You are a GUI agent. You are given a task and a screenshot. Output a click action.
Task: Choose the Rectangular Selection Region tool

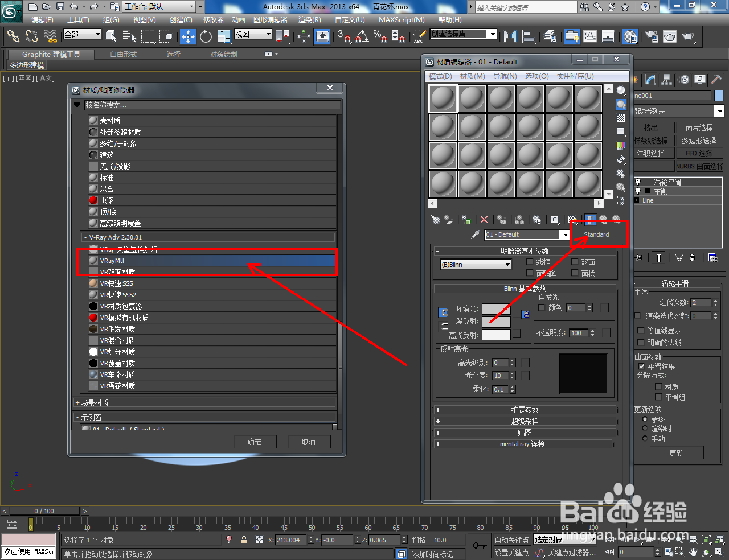coord(148,36)
